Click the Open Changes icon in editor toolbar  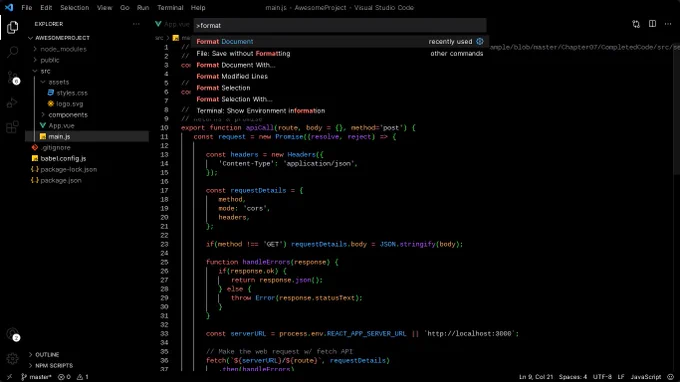point(636,24)
